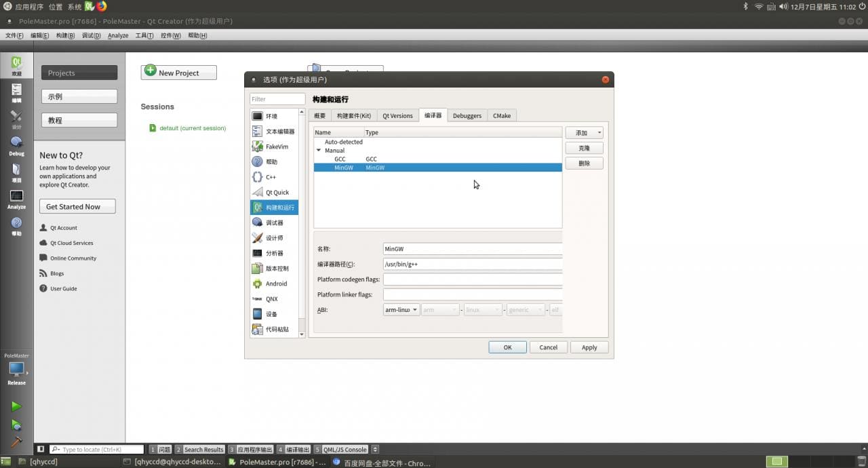Click the 编译器路径 field with /usr/bin/g++
The image size is (868, 468).
point(473,265)
